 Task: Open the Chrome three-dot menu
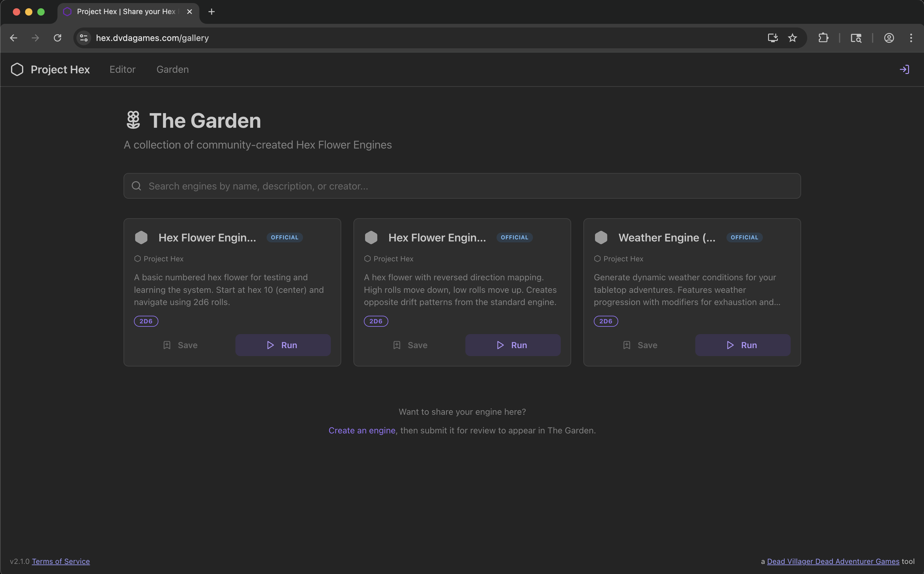point(911,38)
